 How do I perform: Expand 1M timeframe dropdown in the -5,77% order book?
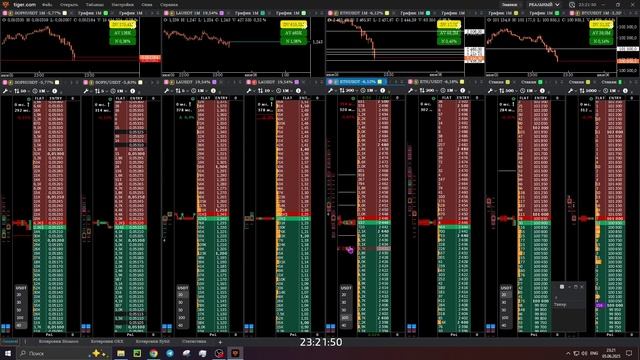coord(40,91)
